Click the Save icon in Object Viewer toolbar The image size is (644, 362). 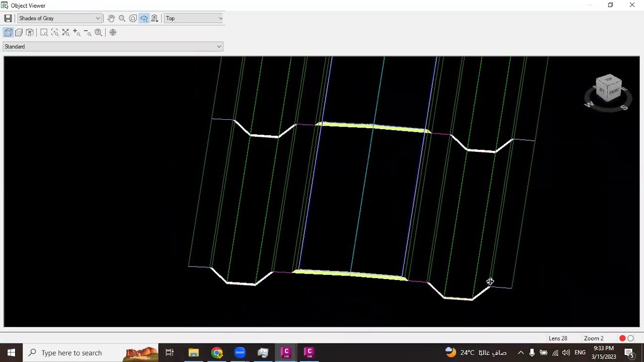(8, 18)
